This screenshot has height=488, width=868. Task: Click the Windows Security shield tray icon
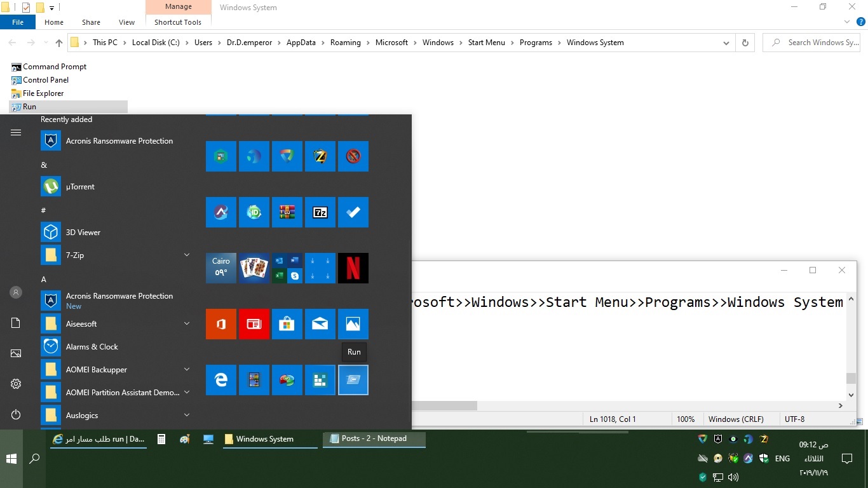coord(764,458)
